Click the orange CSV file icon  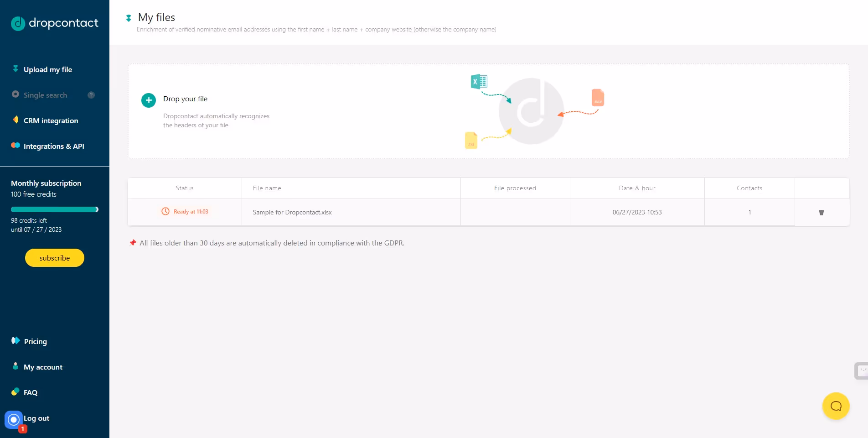coord(598,98)
